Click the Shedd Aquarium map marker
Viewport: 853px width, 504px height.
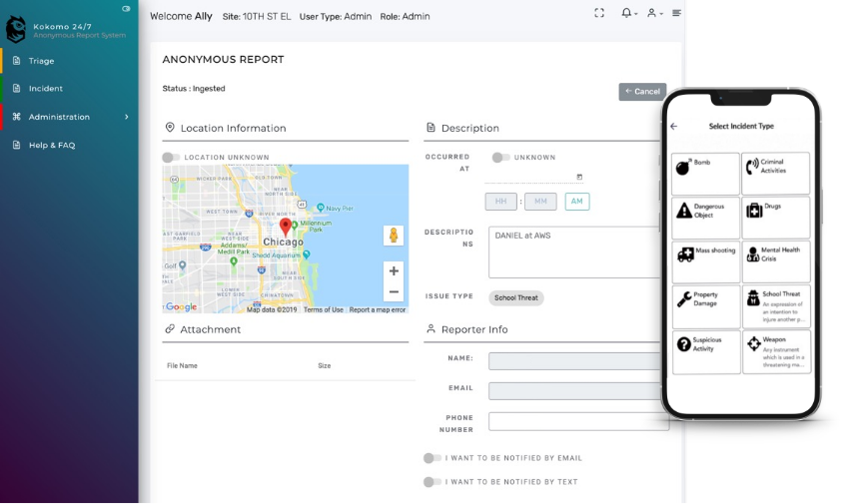click(307, 254)
